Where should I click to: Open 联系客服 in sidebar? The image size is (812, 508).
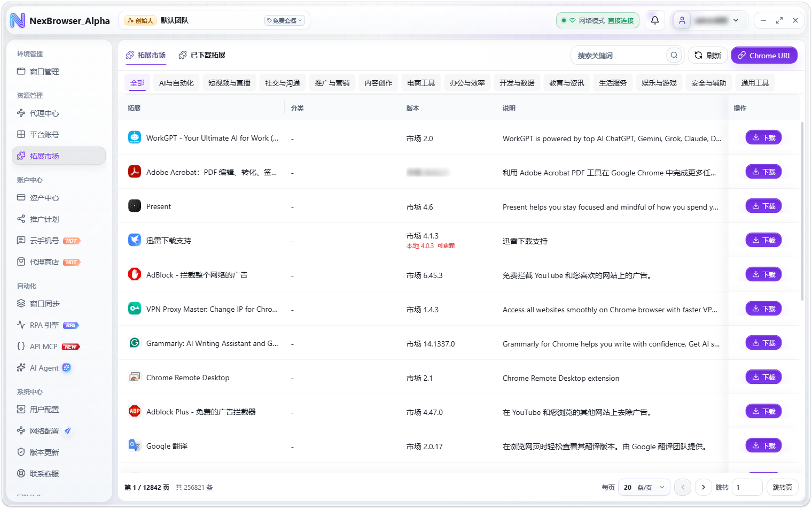pos(59,474)
